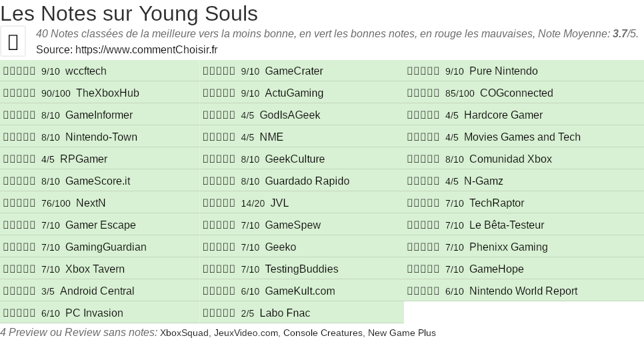The height and width of the screenshot is (340, 644).
Task: Open the PC Invasion review
Action: tap(94, 313)
